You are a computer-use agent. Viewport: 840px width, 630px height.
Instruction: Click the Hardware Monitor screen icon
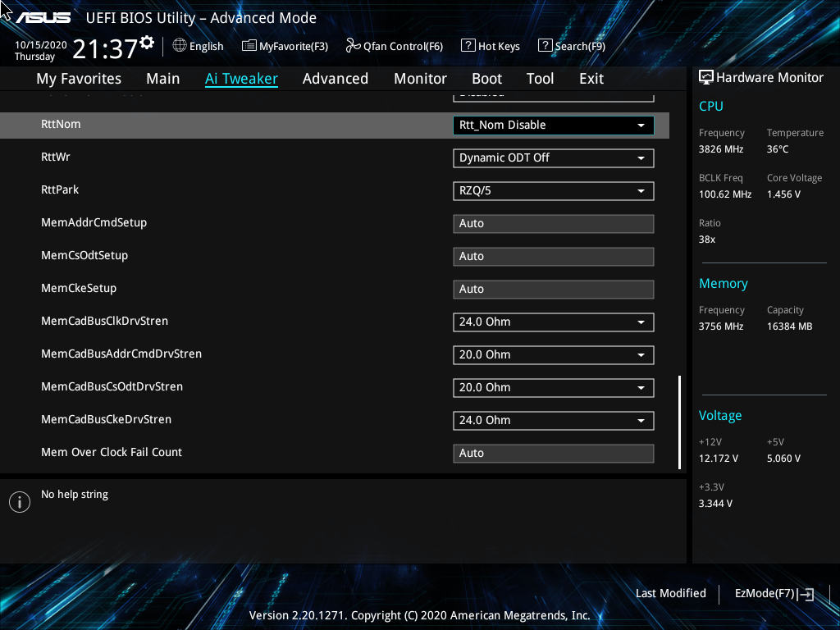tap(706, 78)
